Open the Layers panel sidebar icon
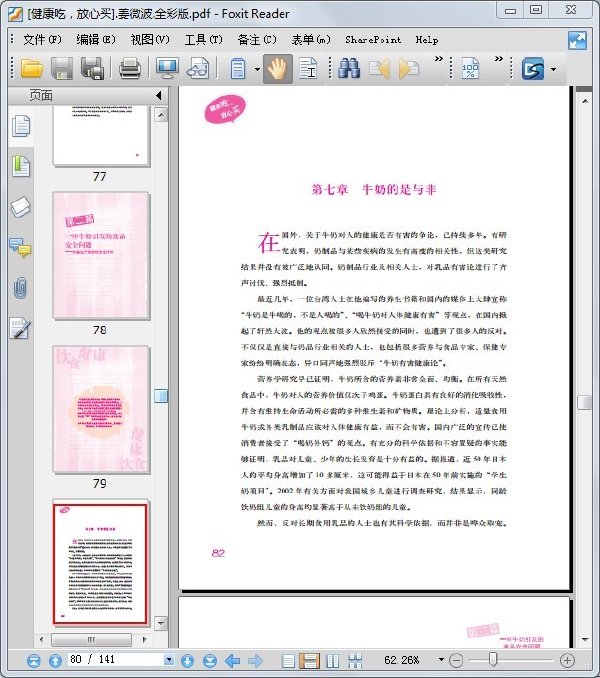The height and width of the screenshot is (678, 600). coord(21,207)
